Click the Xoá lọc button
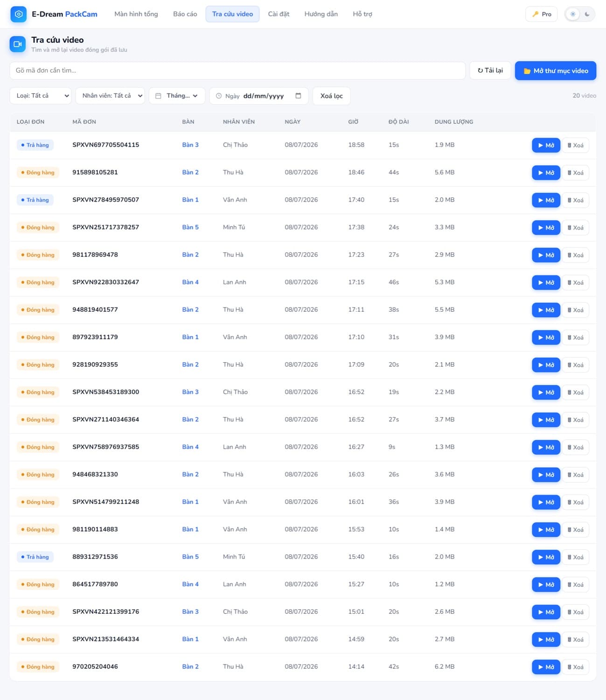This screenshot has height=700, width=606. (331, 96)
